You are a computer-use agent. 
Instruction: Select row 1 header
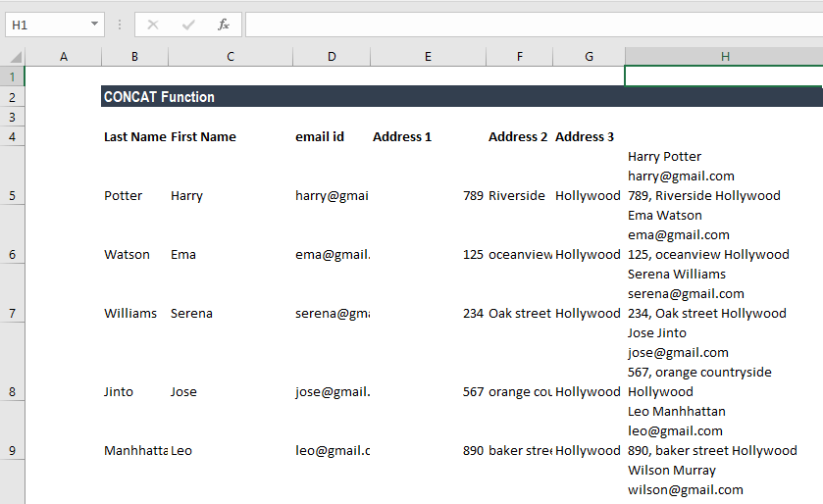pyautogui.click(x=12, y=77)
